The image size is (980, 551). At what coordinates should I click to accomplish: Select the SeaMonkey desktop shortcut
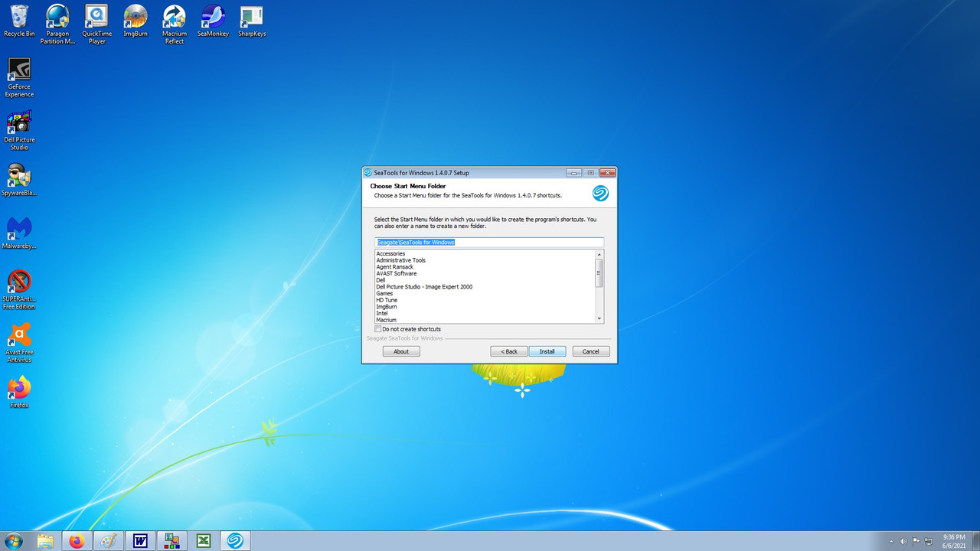click(213, 21)
